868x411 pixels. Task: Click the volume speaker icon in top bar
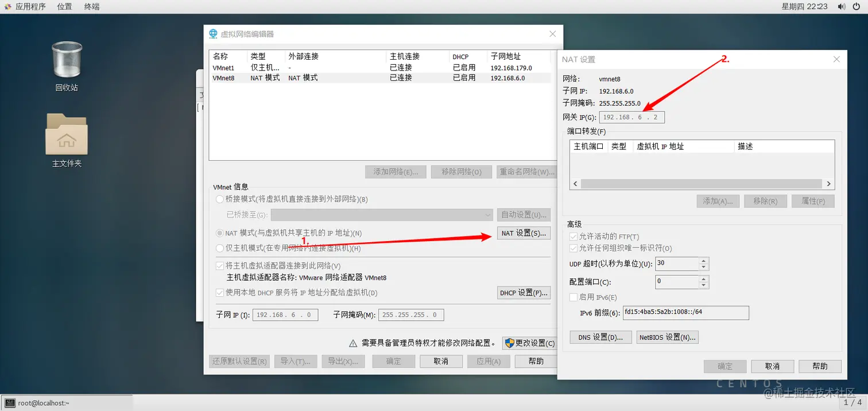click(841, 6)
